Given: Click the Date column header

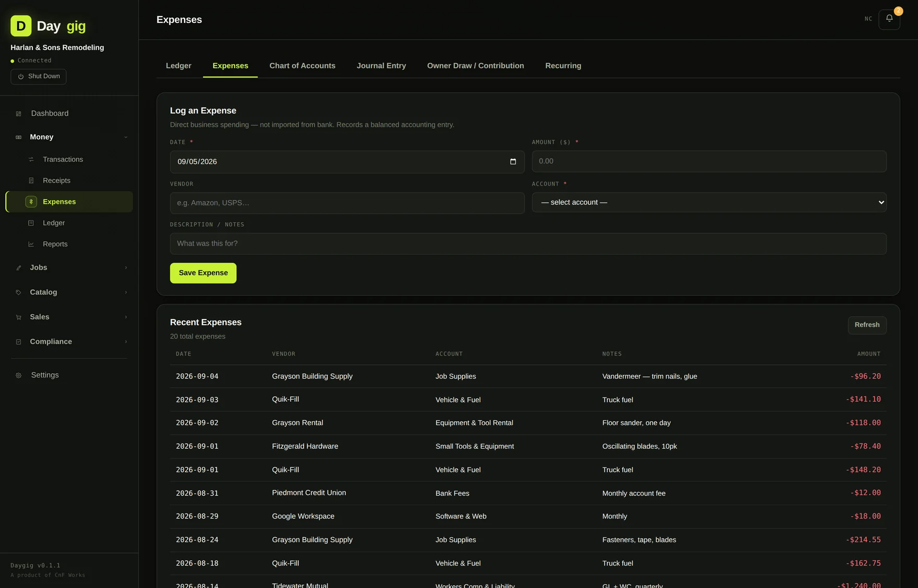Looking at the screenshot, I should tap(184, 354).
